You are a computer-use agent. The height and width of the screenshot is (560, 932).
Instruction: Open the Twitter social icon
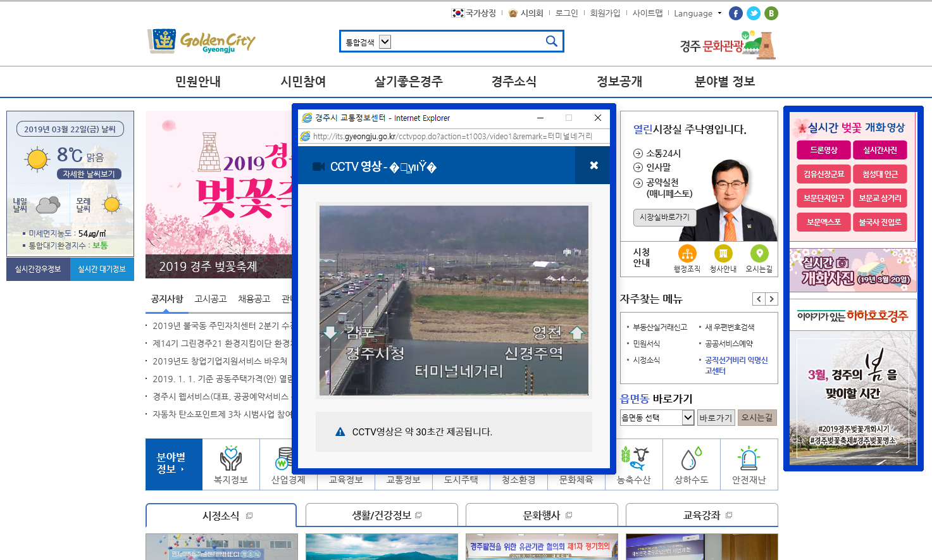753,13
